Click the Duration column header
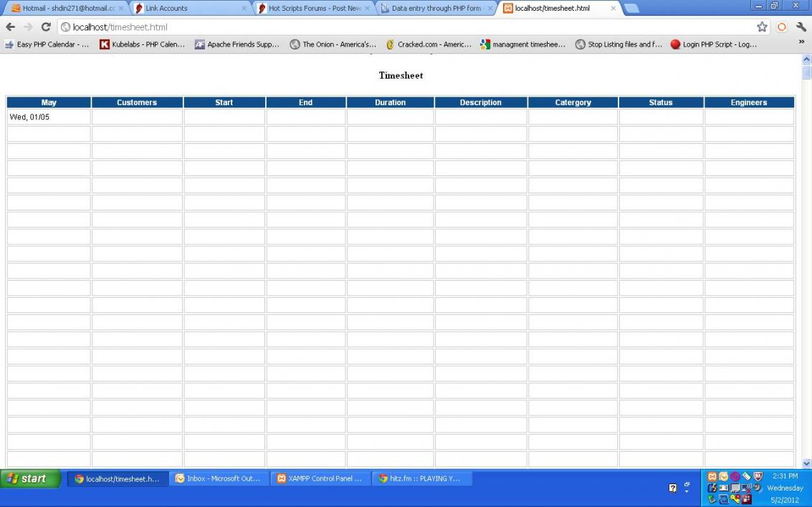The height and width of the screenshot is (507, 812). 390,102
